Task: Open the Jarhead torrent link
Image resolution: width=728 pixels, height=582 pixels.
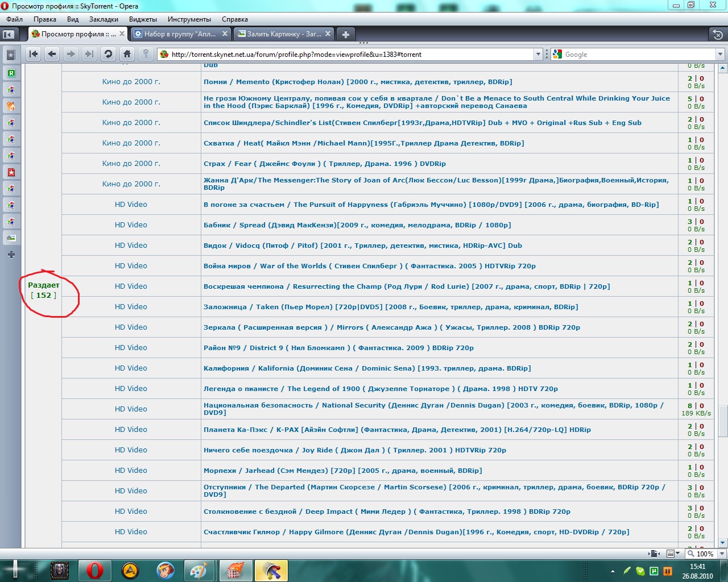Action: (343, 471)
